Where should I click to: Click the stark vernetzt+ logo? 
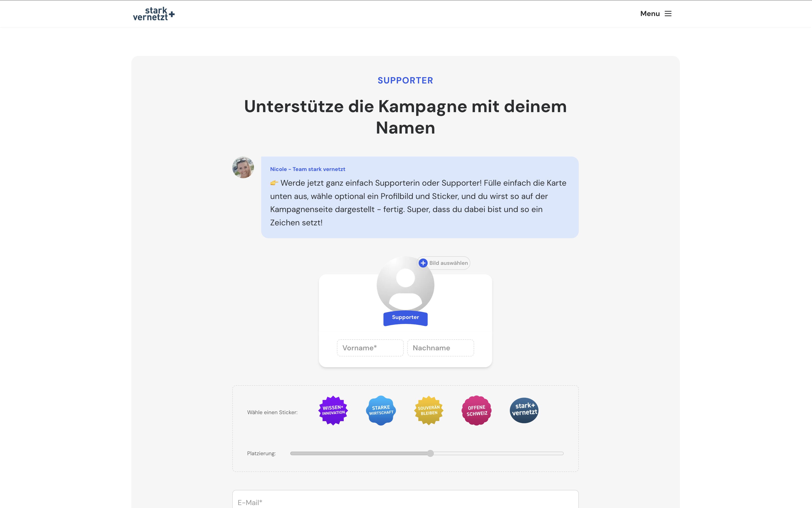click(154, 14)
